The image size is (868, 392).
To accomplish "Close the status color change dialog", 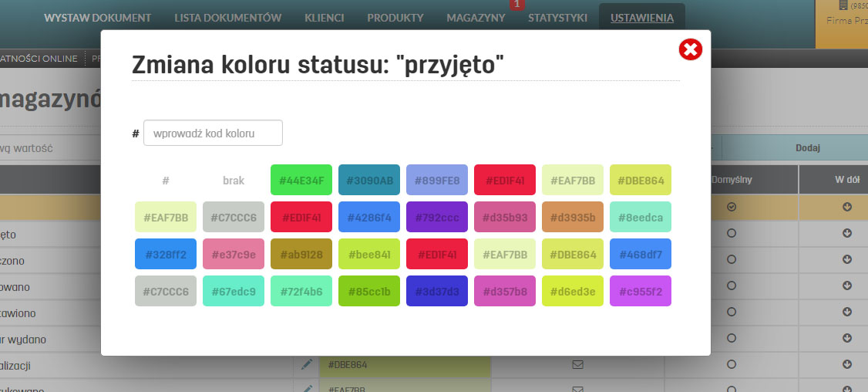I will [x=690, y=50].
